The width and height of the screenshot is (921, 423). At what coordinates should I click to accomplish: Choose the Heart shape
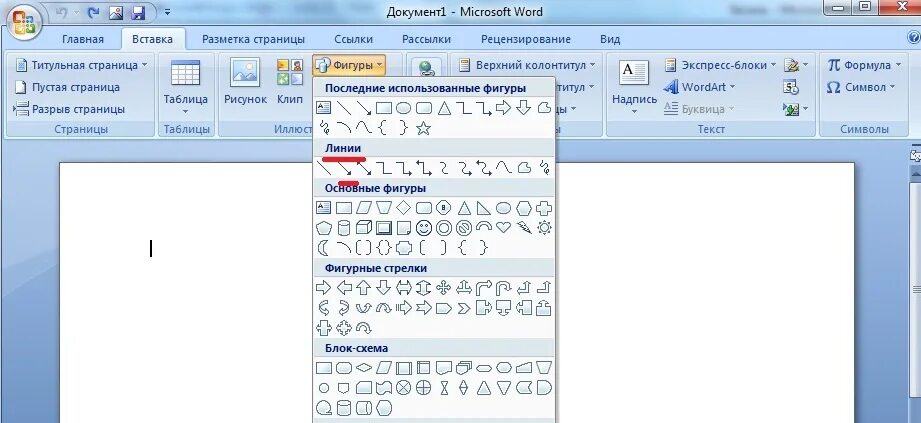click(x=503, y=227)
